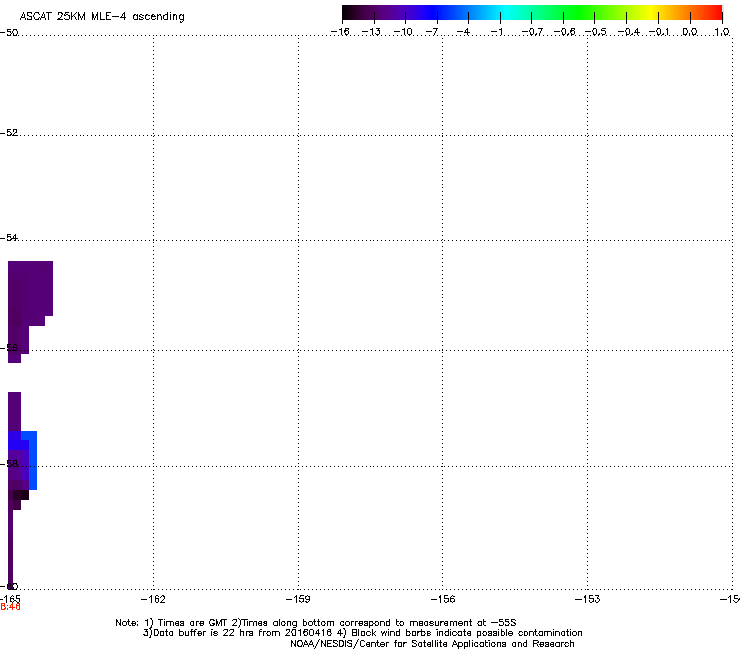Click the '-0.1' colorbar label
The width and height of the screenshot is (740, 650).
(x=659, y=32)
